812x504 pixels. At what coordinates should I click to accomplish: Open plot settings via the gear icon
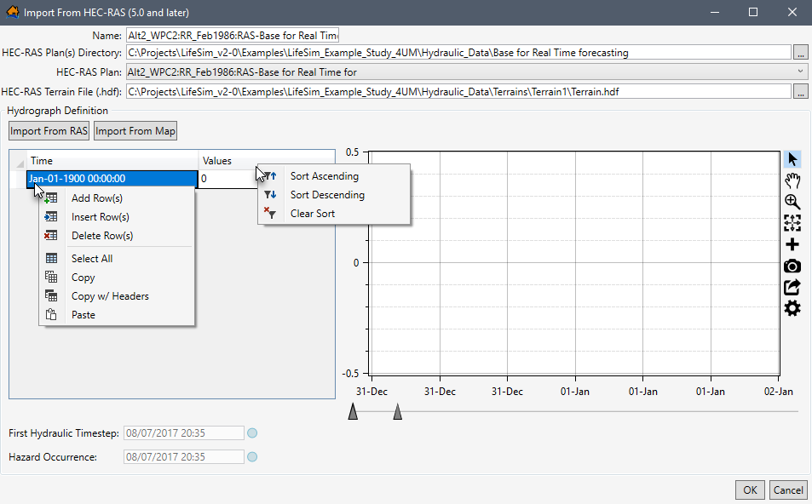tap(792, 308)
